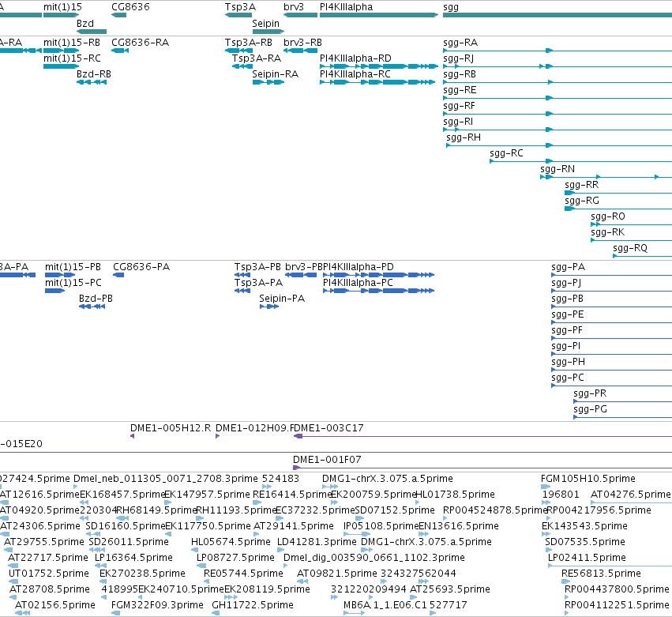Viewport: 672px width, 617px height.
Task: Click EST AT02156.5prime
Action: pyautogui.click(x=23, y=613)
